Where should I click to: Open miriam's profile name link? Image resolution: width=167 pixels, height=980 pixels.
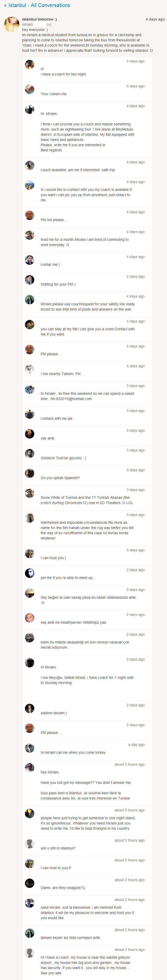pyautogui.click(x=27, y=25)
